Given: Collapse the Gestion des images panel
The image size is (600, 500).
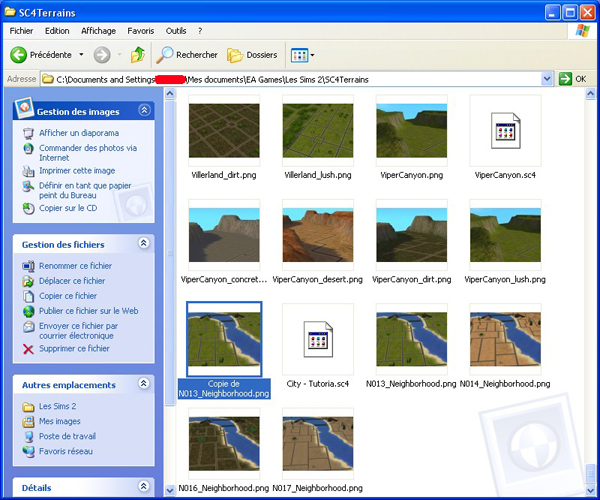Looking at the screenshot, I should pyautogui.click(x=144, y=111).
